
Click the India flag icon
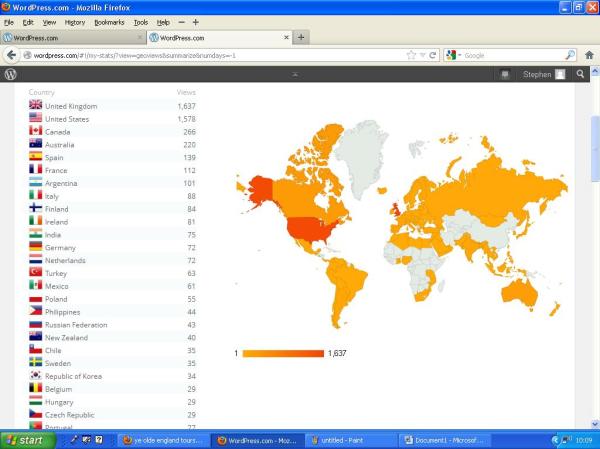(36, 233)
